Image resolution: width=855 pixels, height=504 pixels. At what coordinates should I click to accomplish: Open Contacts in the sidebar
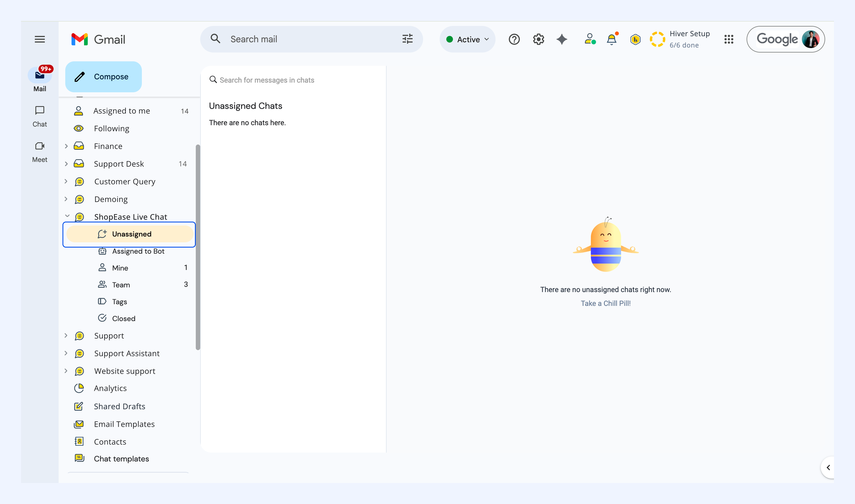click(x=110, y=442)
